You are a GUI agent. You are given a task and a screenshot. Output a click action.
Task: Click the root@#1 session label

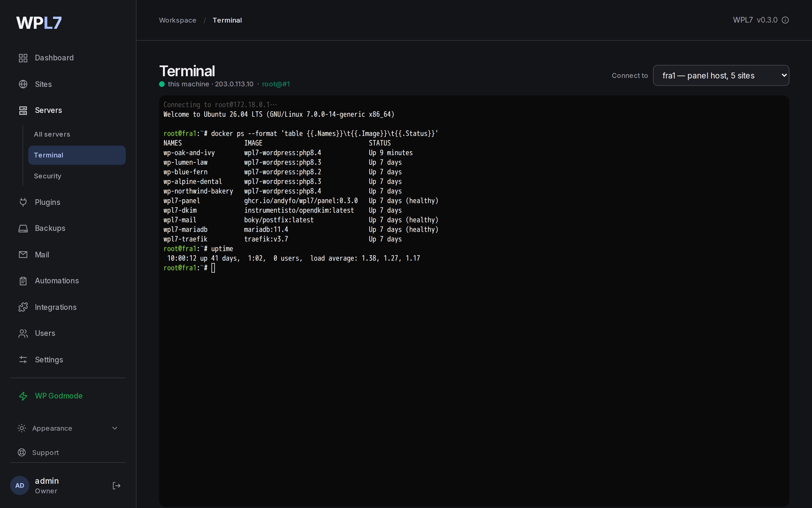276,84
